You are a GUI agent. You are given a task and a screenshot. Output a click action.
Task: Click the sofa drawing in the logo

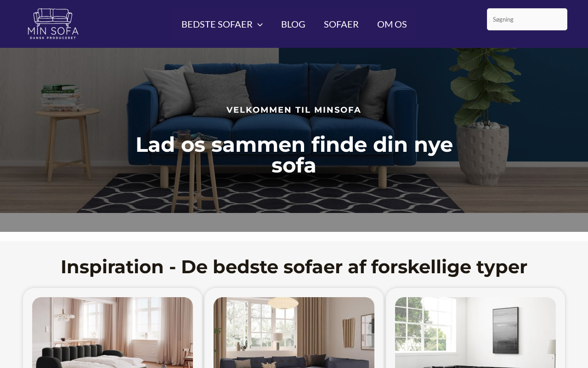(x=53, y=17)
